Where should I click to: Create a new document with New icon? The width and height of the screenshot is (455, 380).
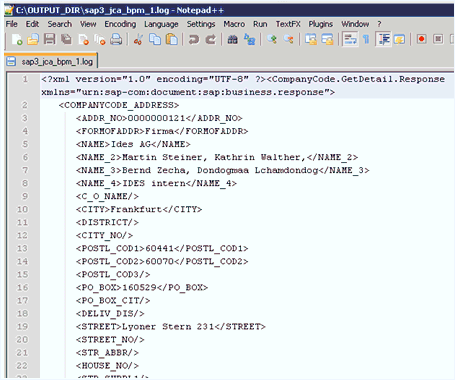pos(17,40)
